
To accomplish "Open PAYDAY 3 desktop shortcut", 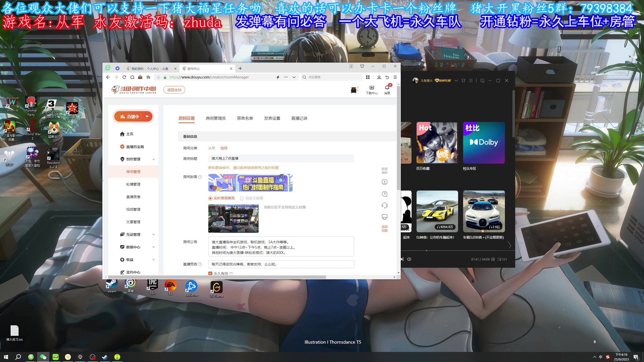I will pos(51,109).
